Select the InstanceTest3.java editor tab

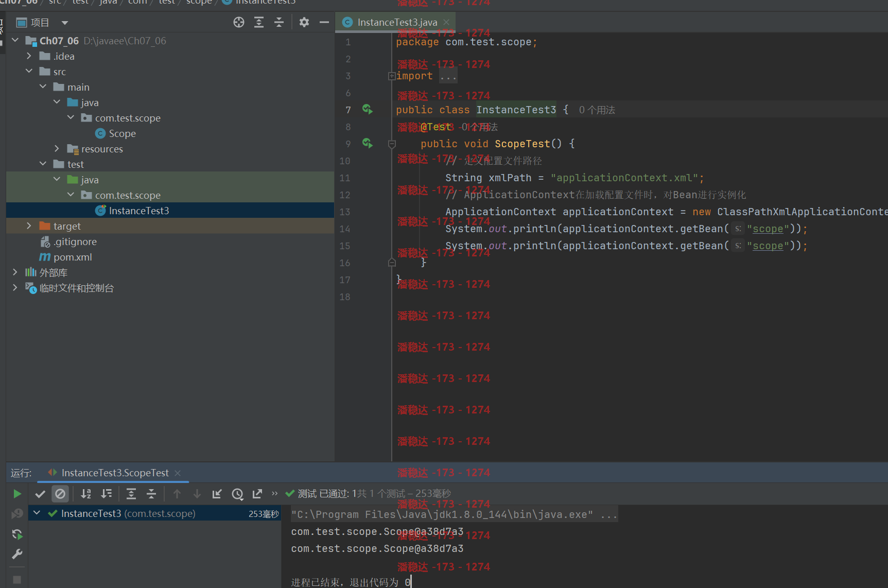[395, 22]
